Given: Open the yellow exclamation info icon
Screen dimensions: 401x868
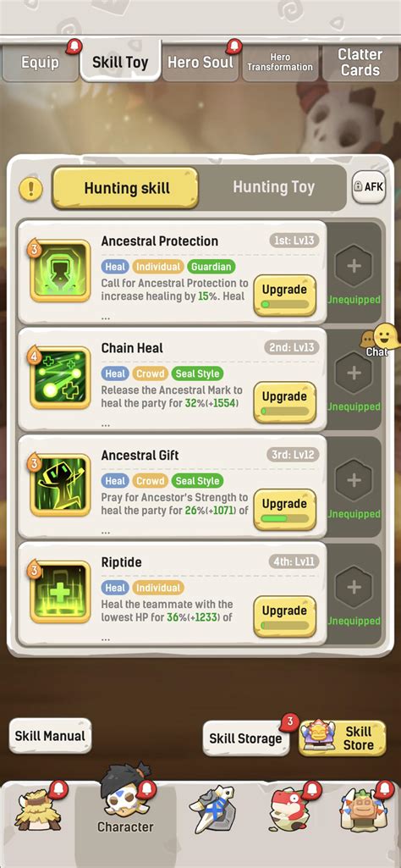Looking at the screenshot, I should point(31,189).
